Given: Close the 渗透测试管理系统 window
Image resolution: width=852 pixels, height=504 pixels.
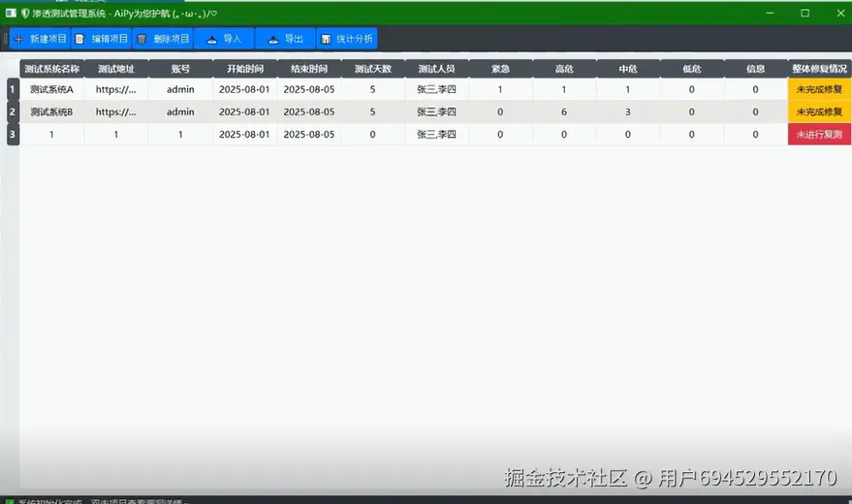Looking at the screenshot, I should pos(840,13).
